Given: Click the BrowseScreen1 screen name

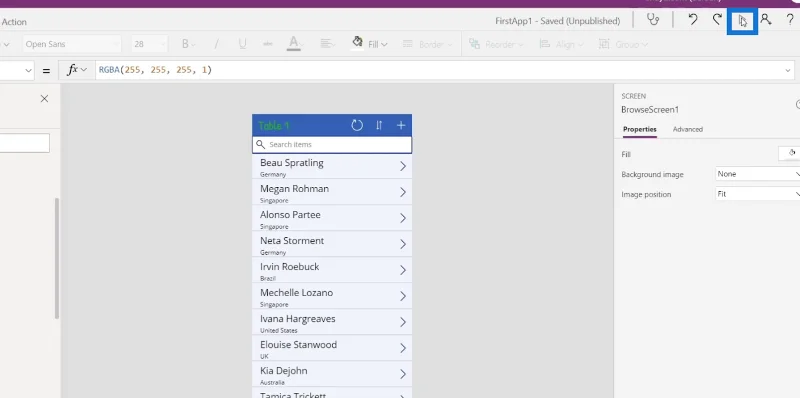Looking at the screenshot, I should (x=650, y=110).
